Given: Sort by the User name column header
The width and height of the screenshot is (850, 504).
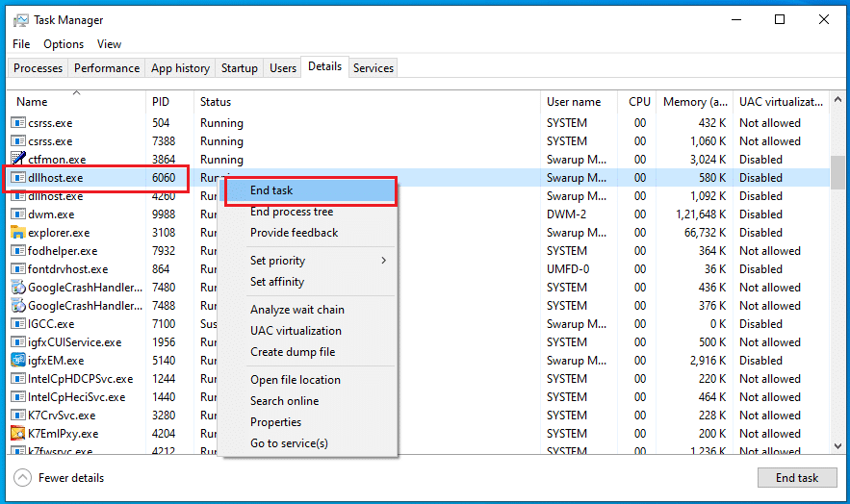Looking at the screenshot, I should pyautogui.click(x=579, y=102).
